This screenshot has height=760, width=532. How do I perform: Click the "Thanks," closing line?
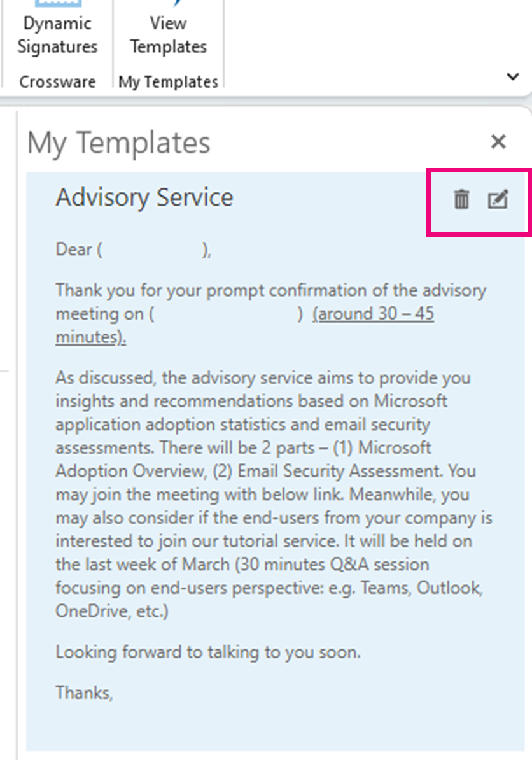tap(84, 693)
